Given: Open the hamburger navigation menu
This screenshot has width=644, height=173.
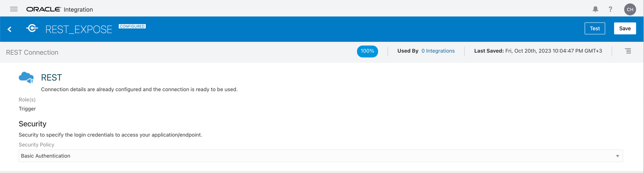Looking at the screenshot, I should point(14,9).
